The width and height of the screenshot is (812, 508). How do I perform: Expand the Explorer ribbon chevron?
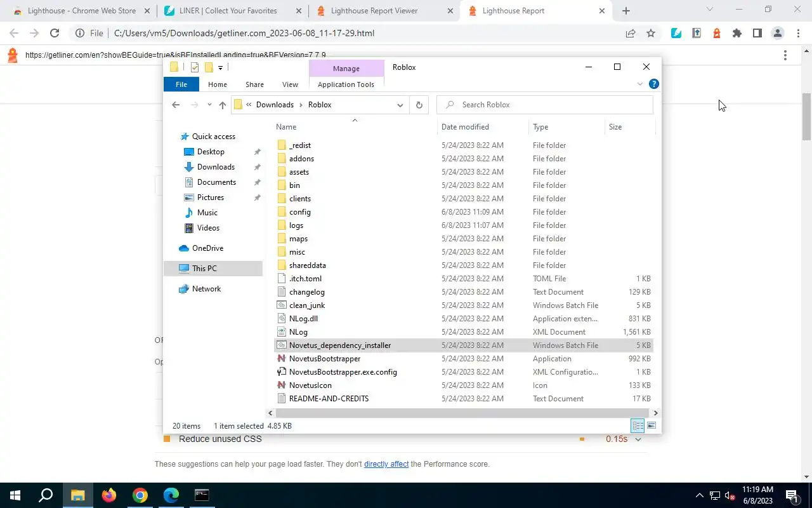pos(639,84)
